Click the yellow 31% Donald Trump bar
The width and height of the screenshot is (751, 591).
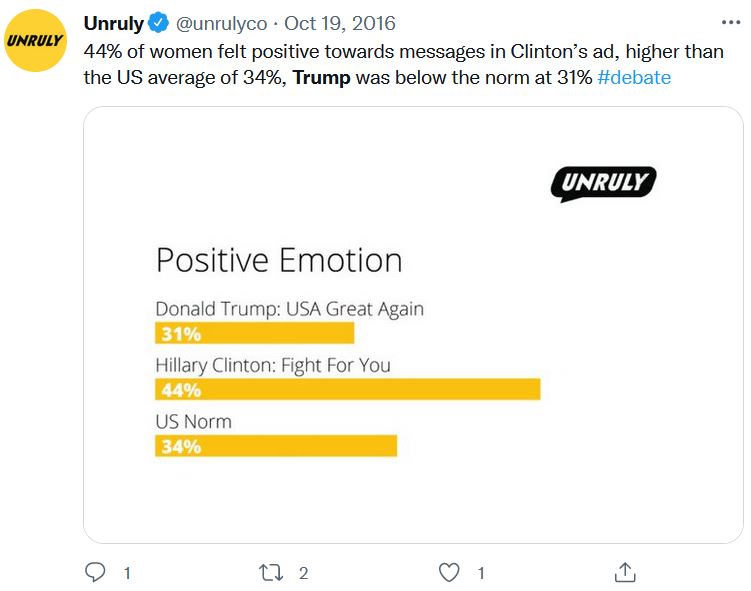point(255,333)
